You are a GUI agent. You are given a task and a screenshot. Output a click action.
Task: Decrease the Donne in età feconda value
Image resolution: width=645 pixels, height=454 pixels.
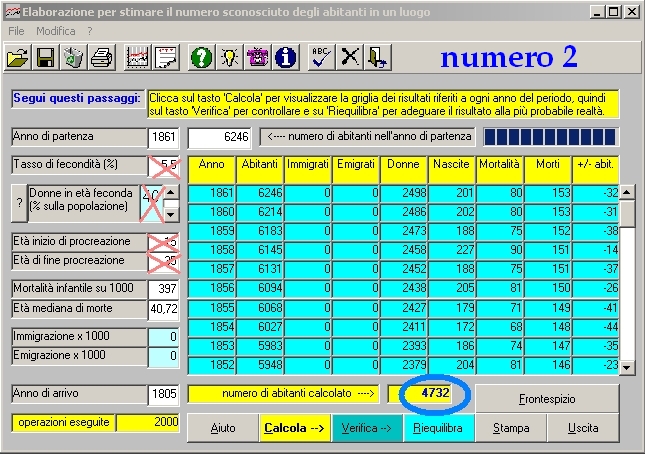click(170, 213)
